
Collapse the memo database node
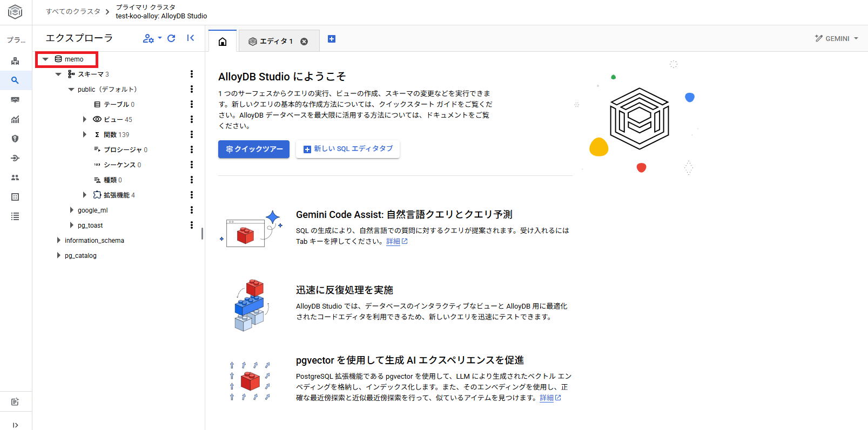coord(45,59)
